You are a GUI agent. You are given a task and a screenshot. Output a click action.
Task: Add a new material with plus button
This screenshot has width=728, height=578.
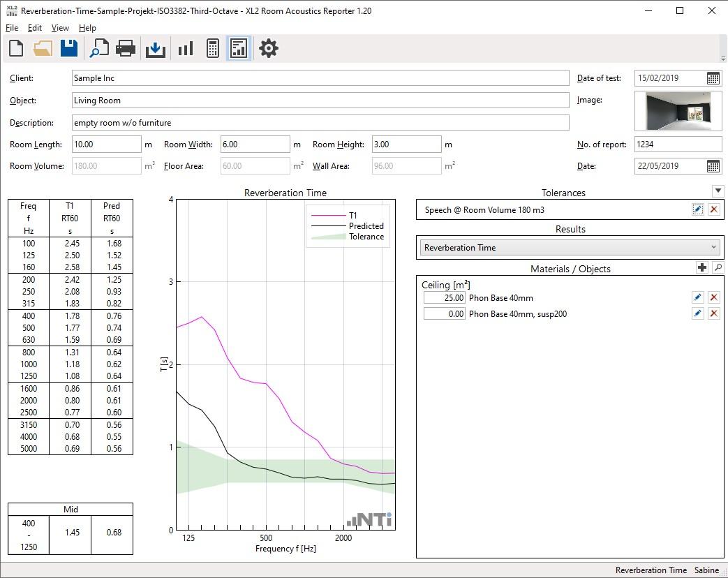[x=702, y=268]
